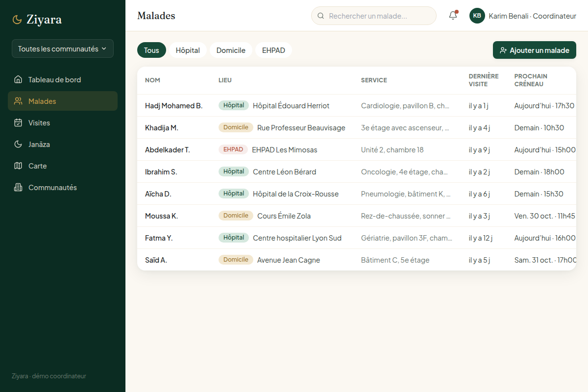Click the Pneumologie, bâtiment K service cell
Viewport: 588px width, 392px height.
406,194
